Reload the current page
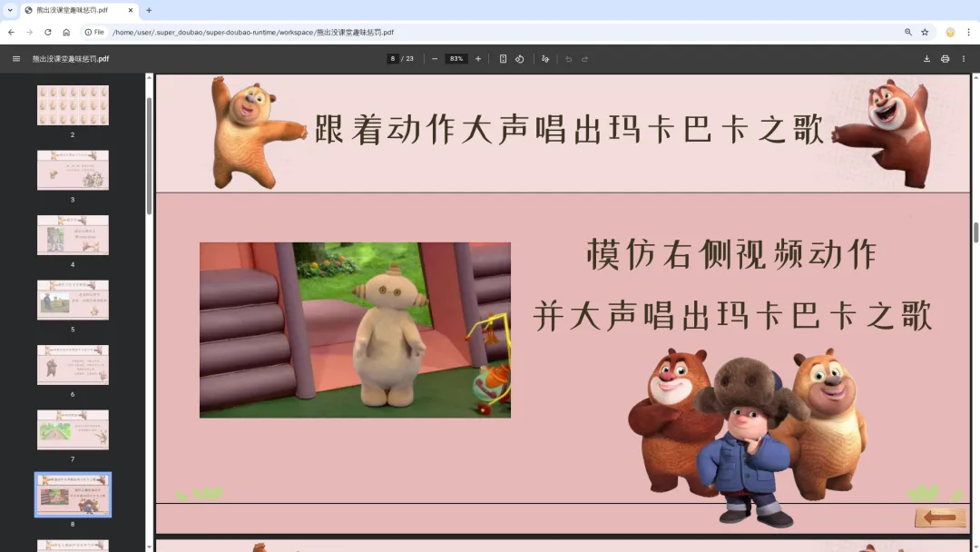Image resolution: width=980 pixels, height=552 pixels. 47,32
